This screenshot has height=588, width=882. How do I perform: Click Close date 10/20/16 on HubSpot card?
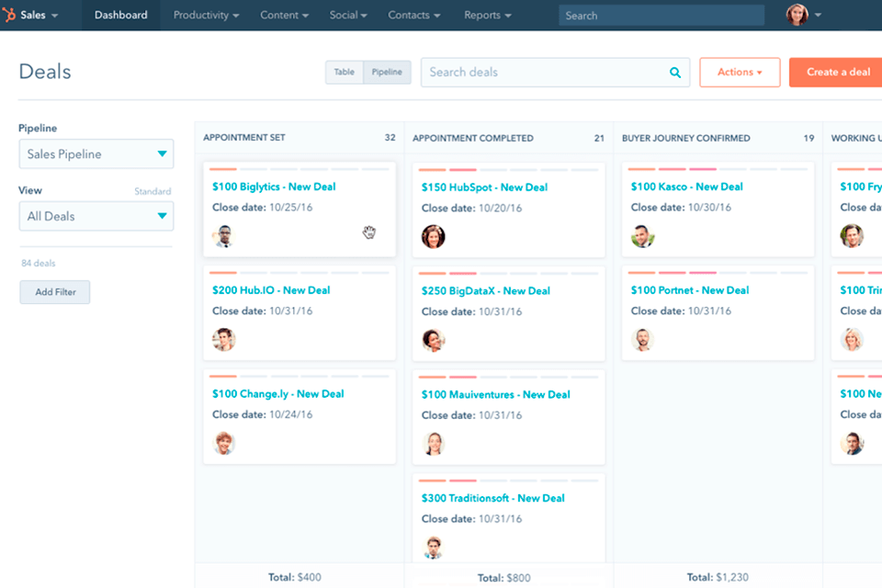pos(471,209)
